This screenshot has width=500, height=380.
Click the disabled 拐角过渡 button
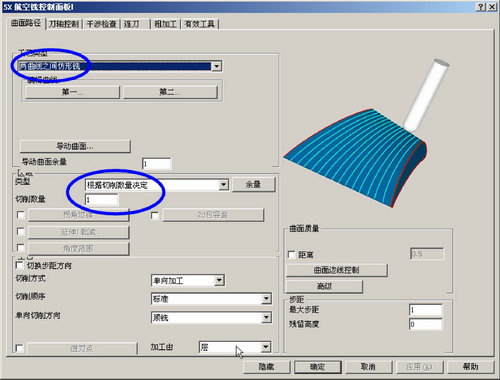pos(78,215)
